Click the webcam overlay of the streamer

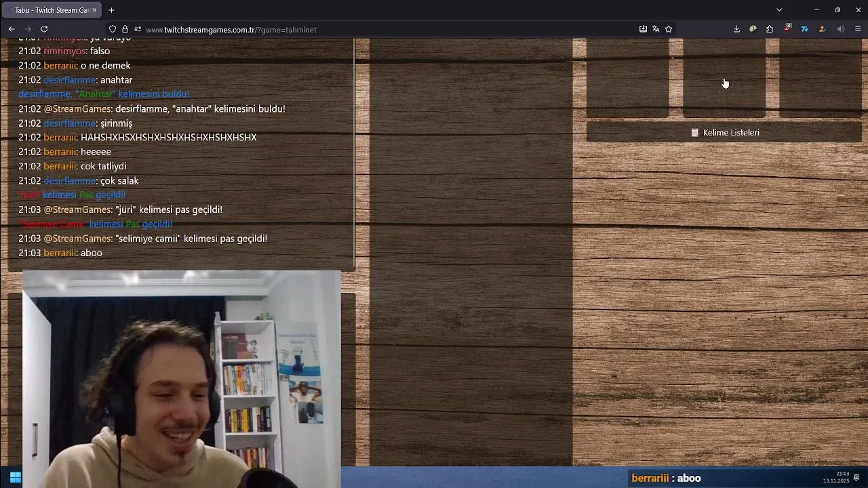click(x=182, y=379)
